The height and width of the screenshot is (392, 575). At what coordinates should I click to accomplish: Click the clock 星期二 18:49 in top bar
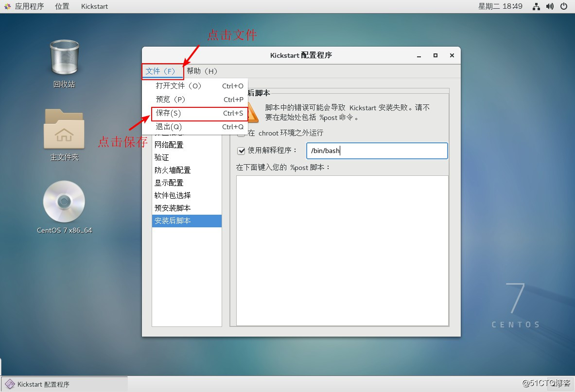pos(500,6)
